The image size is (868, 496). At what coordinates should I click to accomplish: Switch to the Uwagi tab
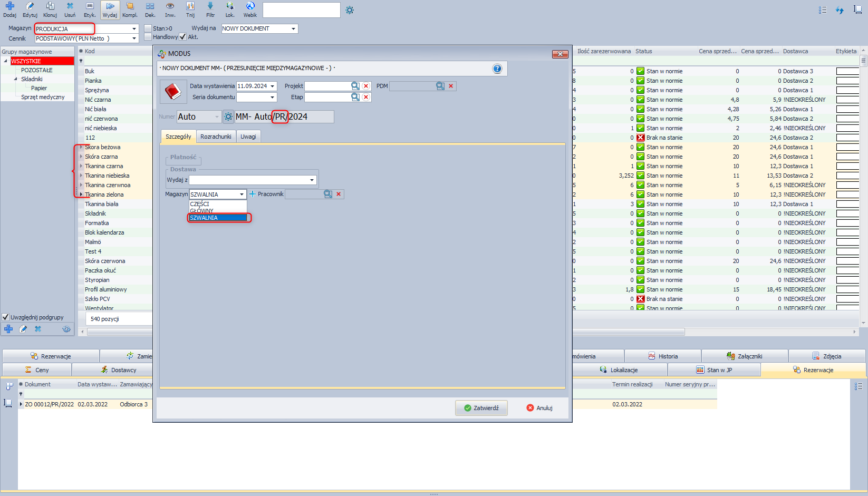click(248, 137)
